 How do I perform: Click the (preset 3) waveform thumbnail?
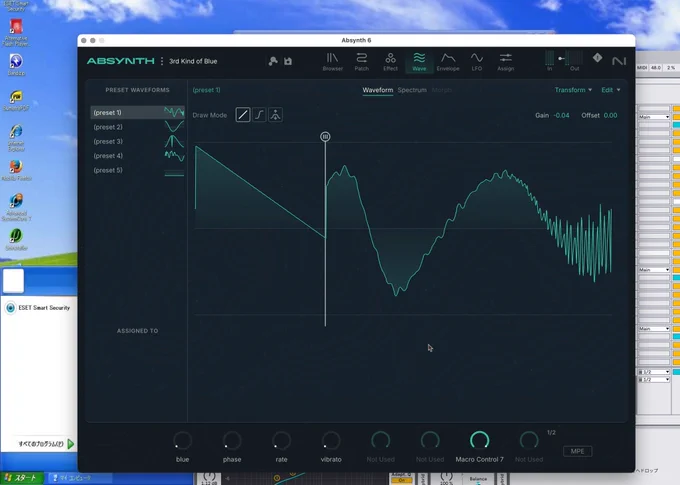174,141
